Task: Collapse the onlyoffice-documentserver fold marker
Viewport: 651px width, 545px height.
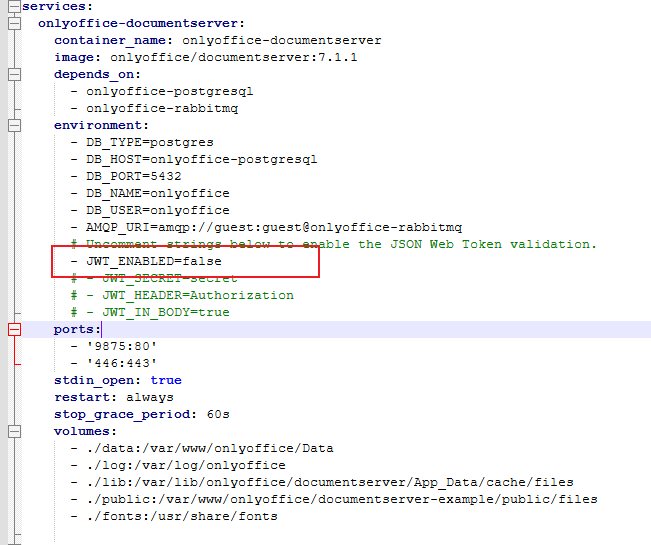Action: tap(14, 23)
